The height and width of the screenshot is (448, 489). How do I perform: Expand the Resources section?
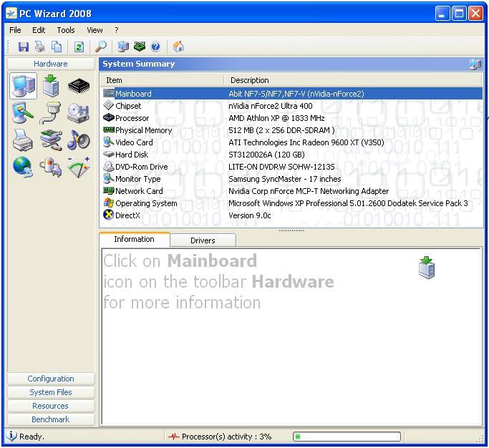coord(51,406)
